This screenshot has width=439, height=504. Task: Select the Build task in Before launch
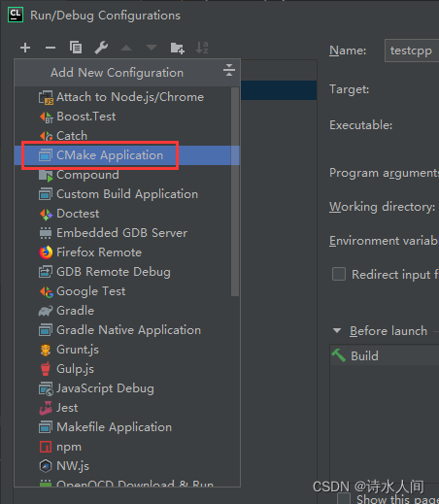[x=385, y=355]
